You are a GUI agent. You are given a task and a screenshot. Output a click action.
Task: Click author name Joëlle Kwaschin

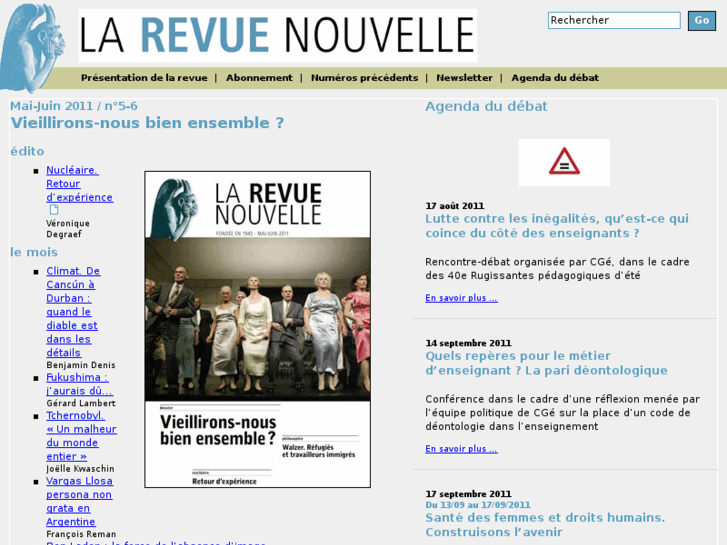pyautogui.click(x=80, y=468)
